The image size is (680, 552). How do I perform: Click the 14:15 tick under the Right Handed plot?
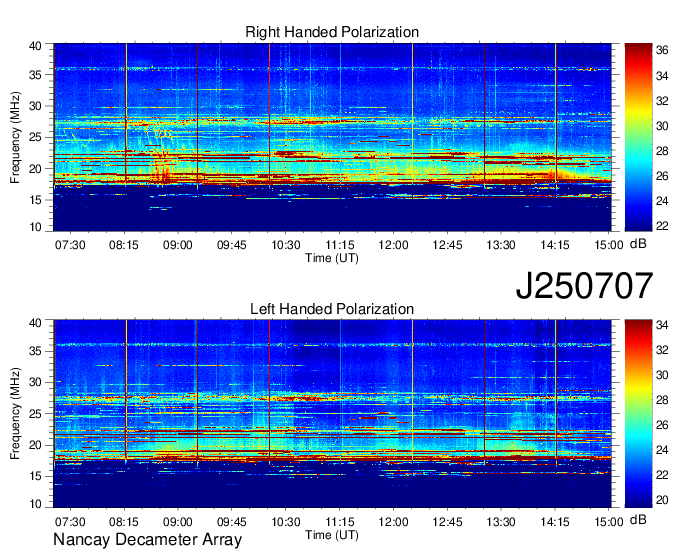tap(555, 245)
